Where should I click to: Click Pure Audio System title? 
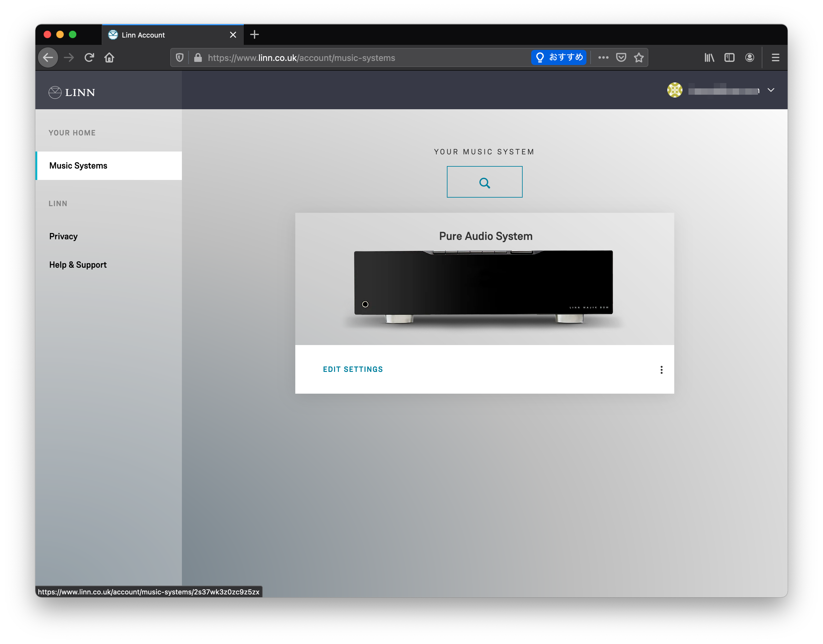[485, 236]
